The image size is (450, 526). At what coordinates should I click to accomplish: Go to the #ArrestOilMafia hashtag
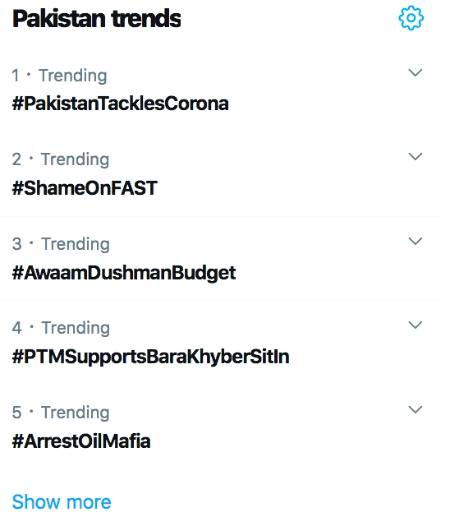pos(81,441)
